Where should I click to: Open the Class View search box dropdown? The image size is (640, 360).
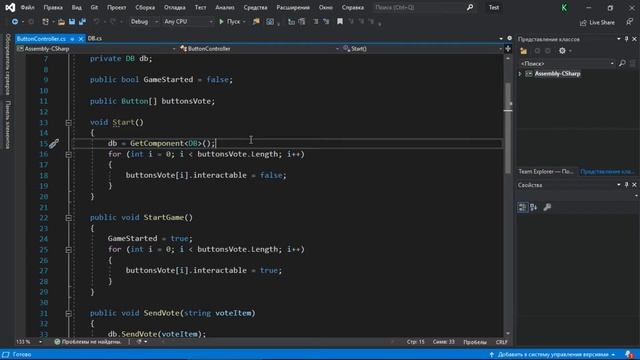612,63
